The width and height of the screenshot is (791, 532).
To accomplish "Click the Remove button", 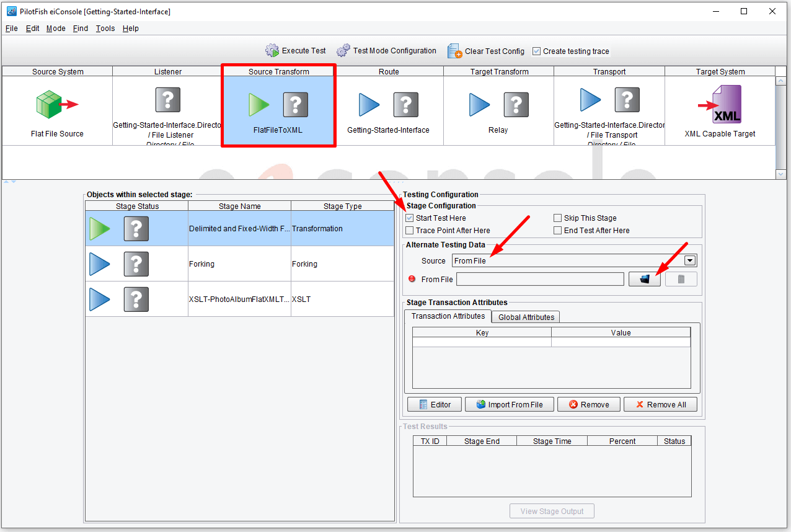I will click(590, 404).
